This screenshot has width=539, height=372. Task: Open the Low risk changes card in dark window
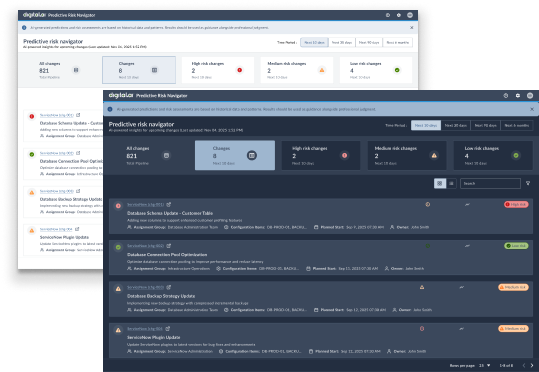(493, 155)
